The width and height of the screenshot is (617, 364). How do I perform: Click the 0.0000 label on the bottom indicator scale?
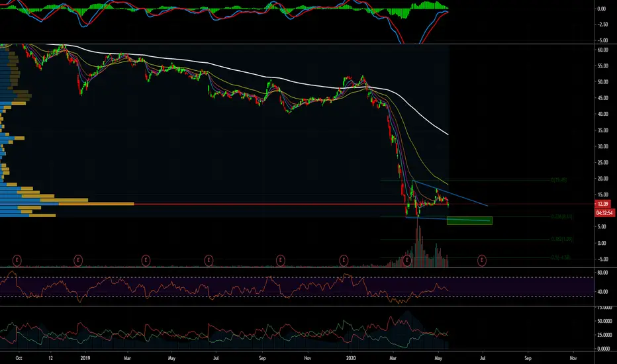[x=604, y=349]
